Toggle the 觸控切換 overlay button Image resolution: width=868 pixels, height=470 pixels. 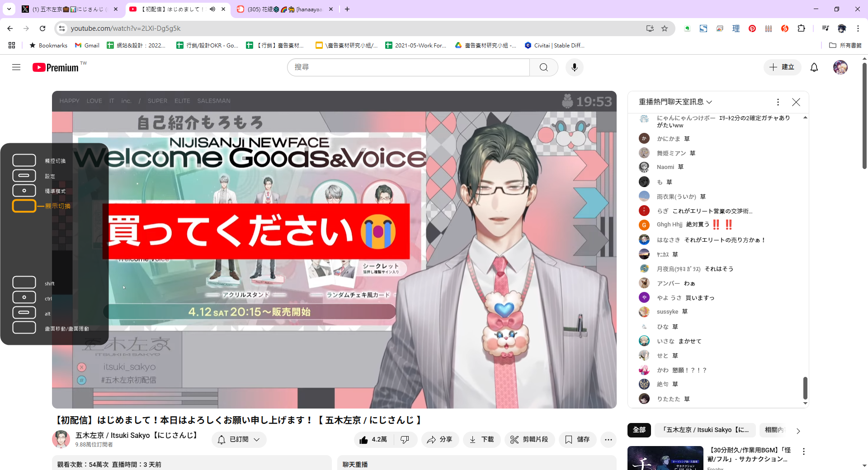coord(24,160)
